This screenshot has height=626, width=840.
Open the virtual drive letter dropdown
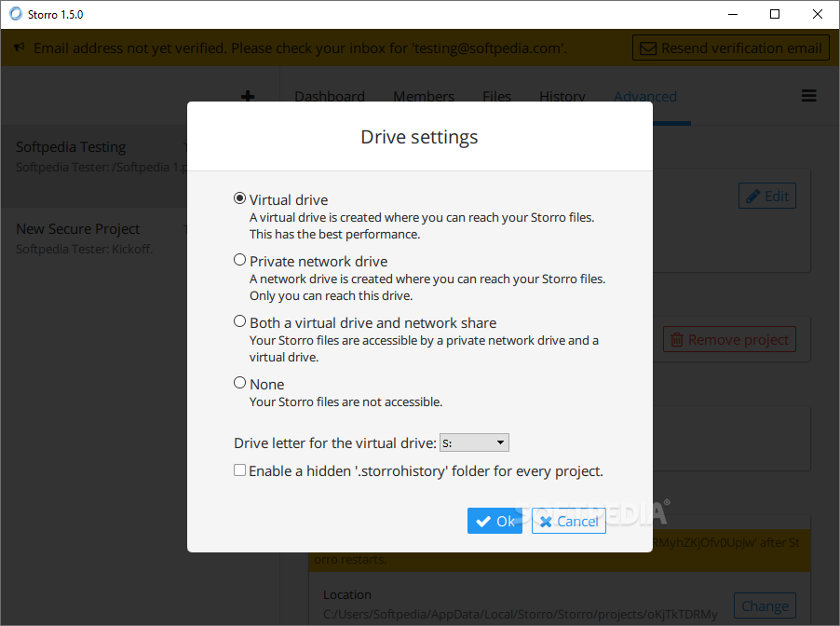coord(474,442)
